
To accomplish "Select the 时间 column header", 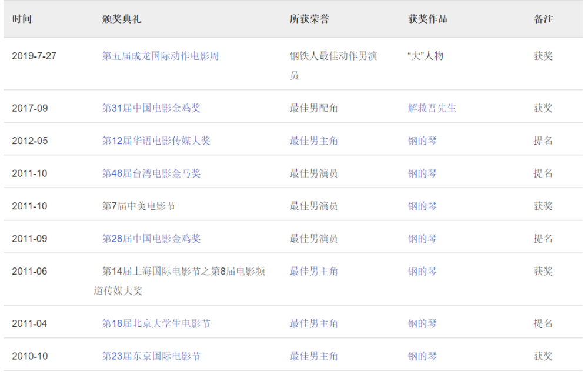I will pyautogui.click(x=22, y=19).
